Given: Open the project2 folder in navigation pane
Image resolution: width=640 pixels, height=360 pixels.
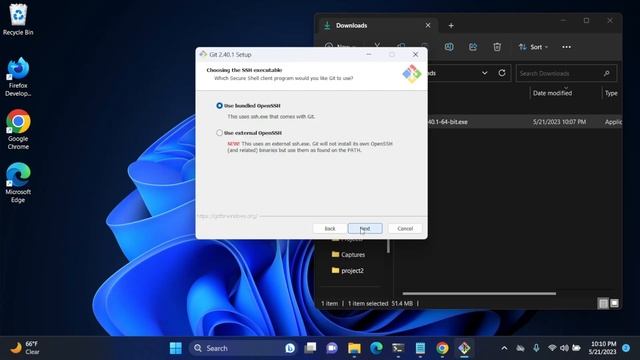Looking at the screenshot, I should click(x=348, y=271).
